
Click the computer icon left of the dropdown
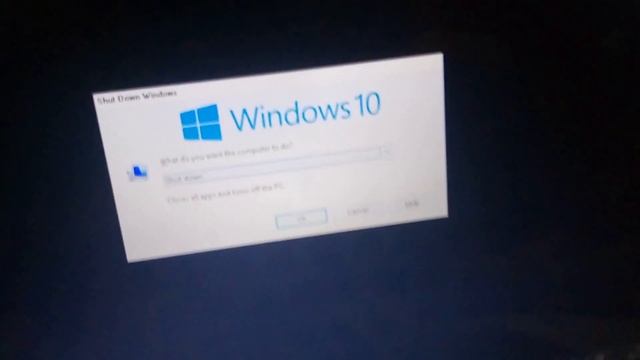[138, 172]
